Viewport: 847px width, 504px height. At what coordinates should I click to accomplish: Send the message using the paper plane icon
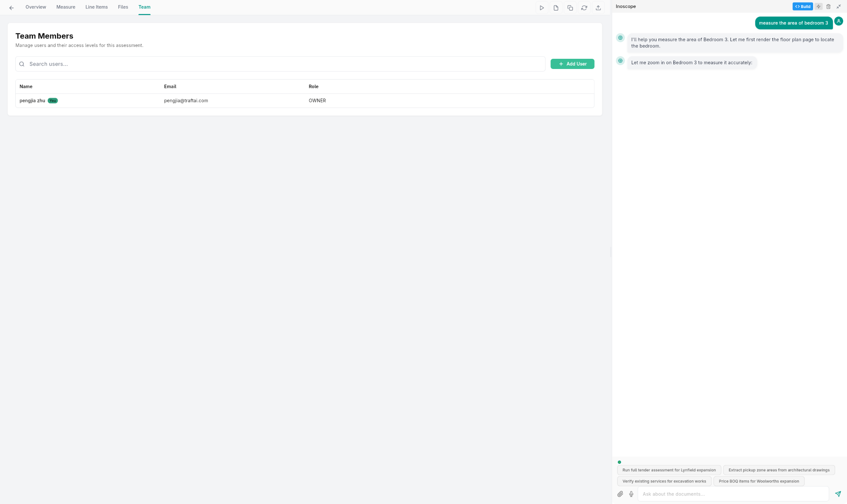838,494
